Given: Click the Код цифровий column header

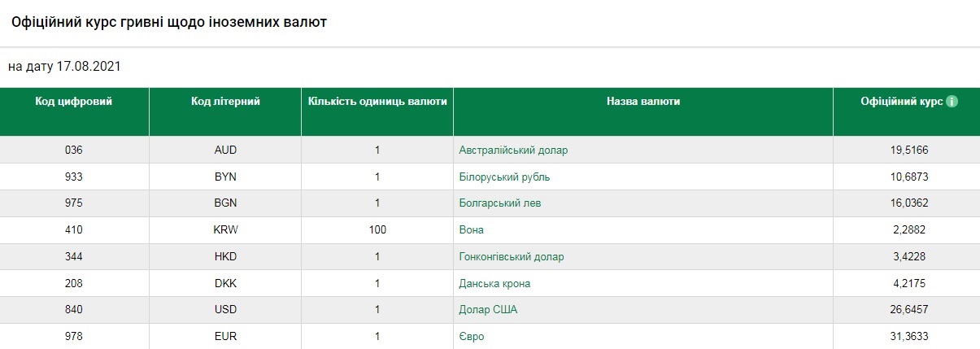Looking at the screenshot, I should coord(74,102).
